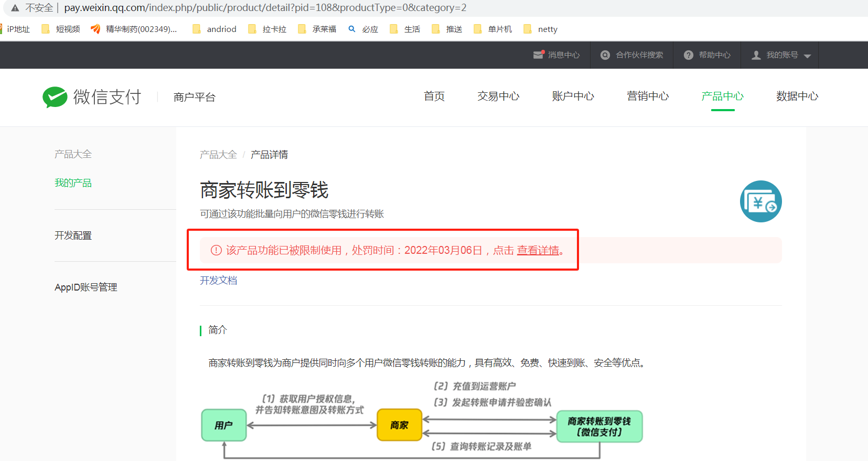
Task: Switch to the 账户中心 tab
Action: point(573,97)
